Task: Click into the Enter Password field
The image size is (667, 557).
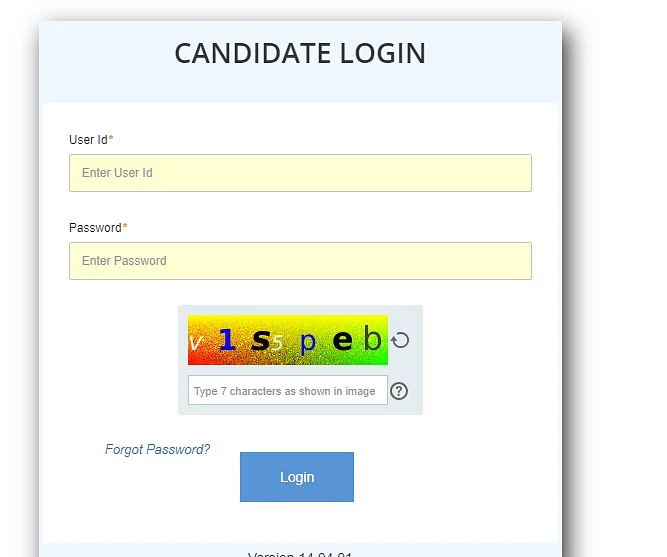Action: [300, 261]
